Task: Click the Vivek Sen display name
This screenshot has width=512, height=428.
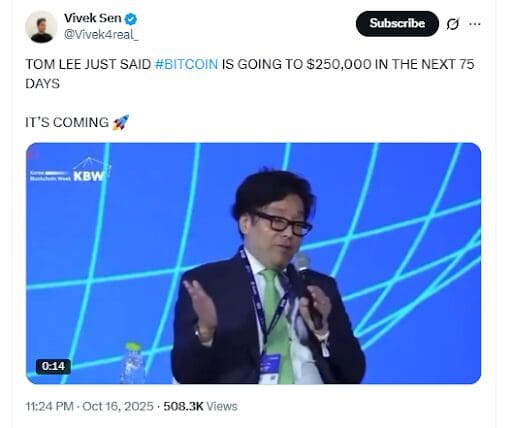Action: pos(93,18)
